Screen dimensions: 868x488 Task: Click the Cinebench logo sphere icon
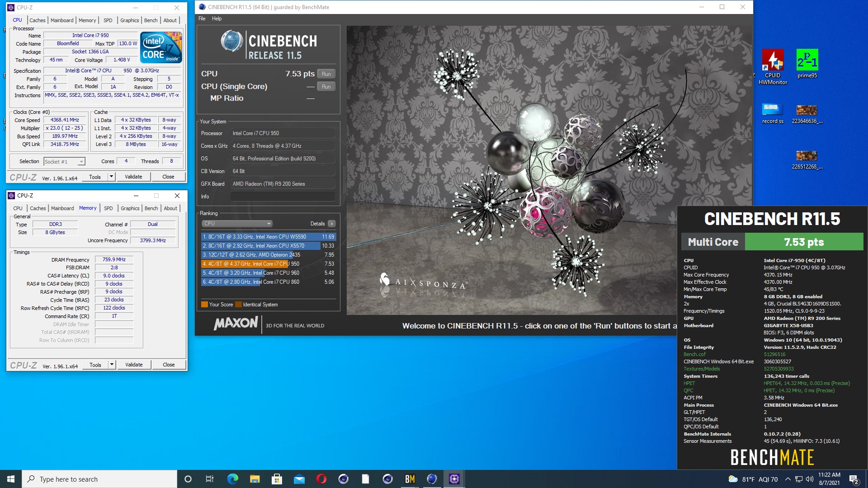[x=232, y=42]
